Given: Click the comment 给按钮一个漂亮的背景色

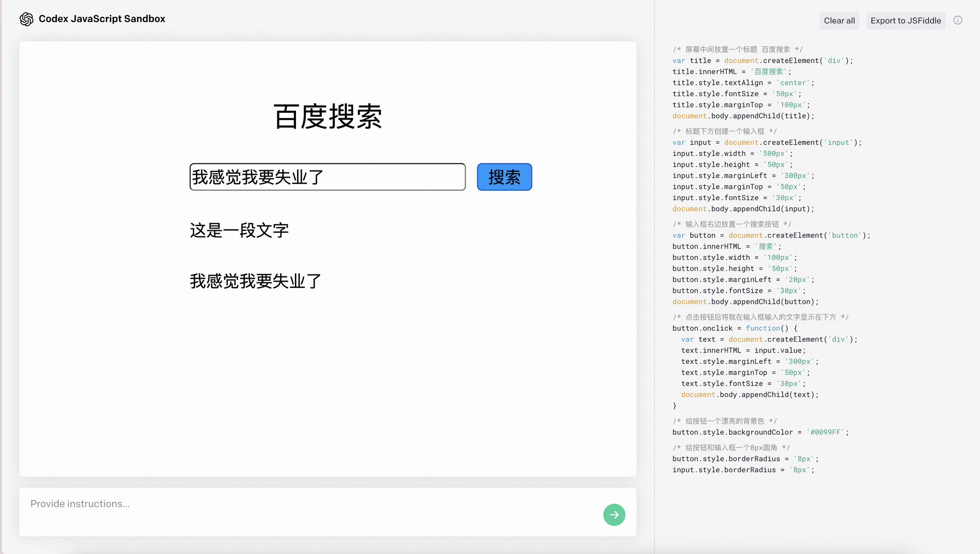Looking at the screenshot, I should tap(725, 421).
